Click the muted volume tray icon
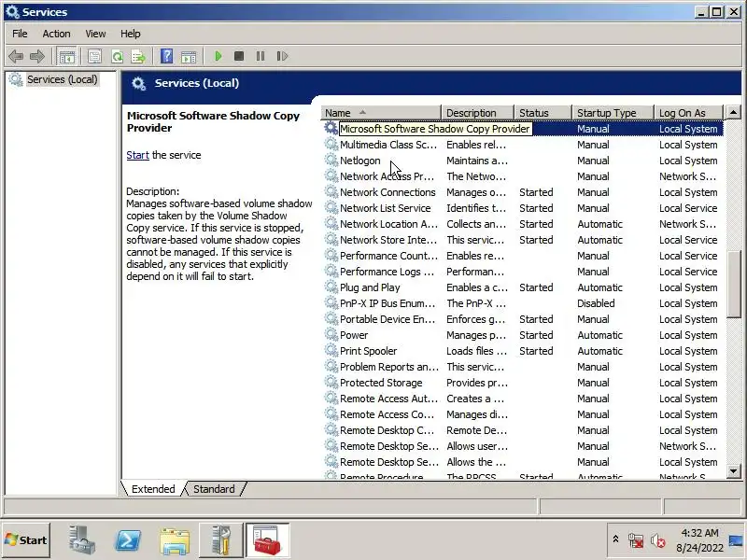 [x=658, y=540]
